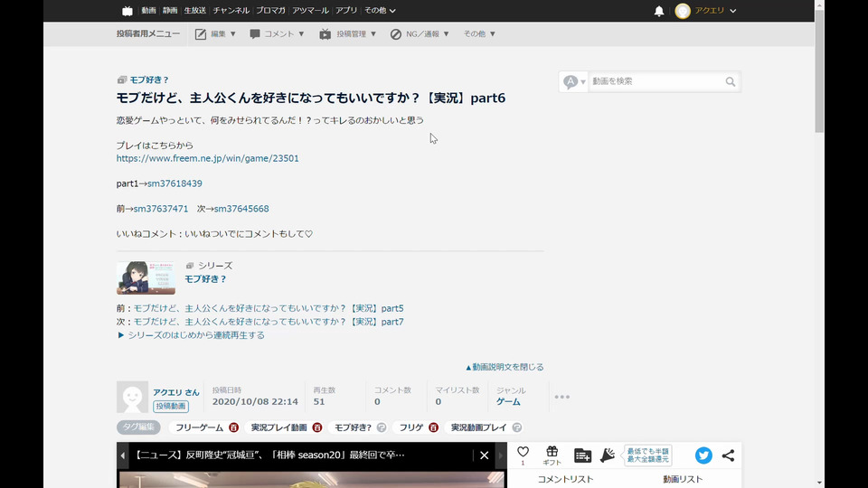Switch to コメントリスト tab
The image size is (868, 488).
point(565,479)
